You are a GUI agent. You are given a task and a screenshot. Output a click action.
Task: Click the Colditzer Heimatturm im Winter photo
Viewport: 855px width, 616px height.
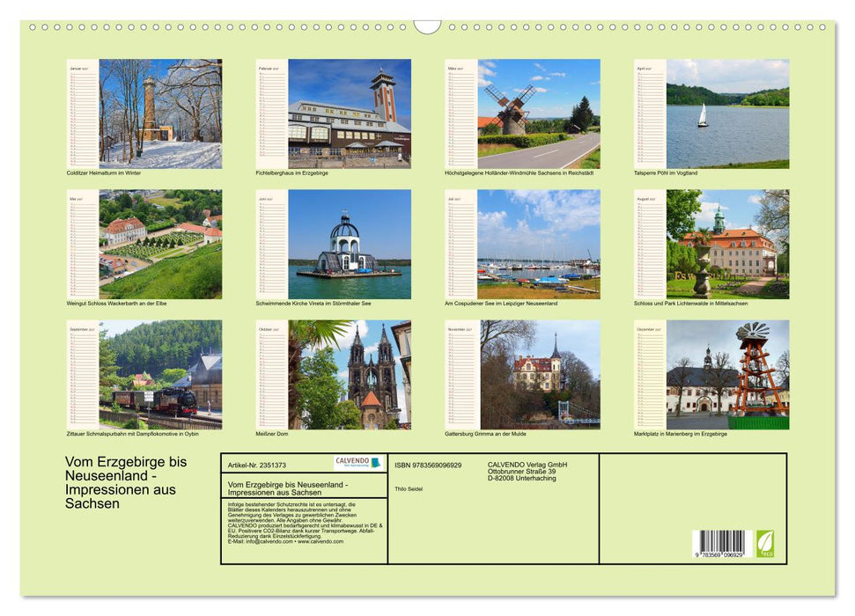160,114
